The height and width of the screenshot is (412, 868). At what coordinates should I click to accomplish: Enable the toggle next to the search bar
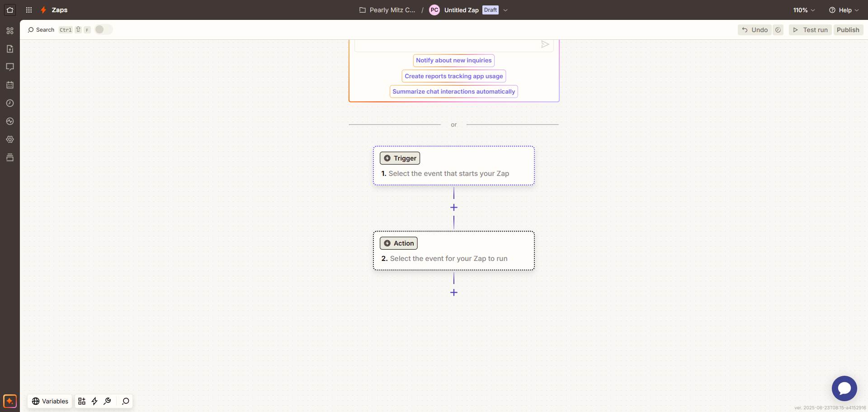(x=103, y=29)
